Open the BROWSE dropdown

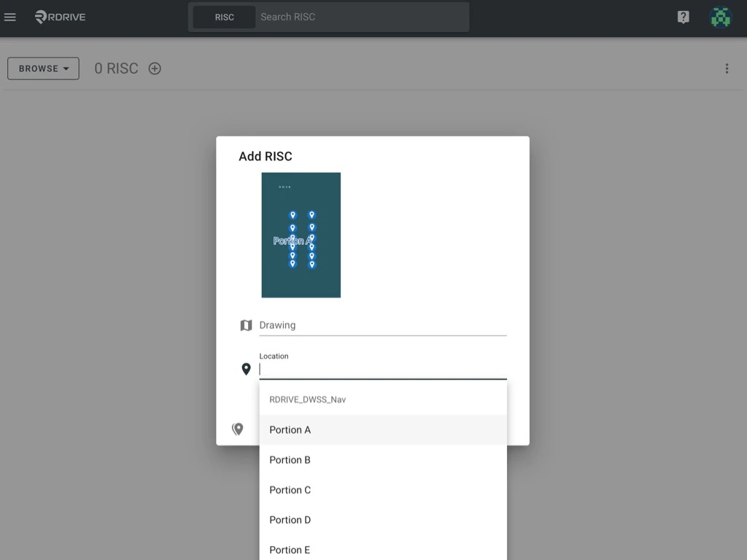(x=42, y=68)
